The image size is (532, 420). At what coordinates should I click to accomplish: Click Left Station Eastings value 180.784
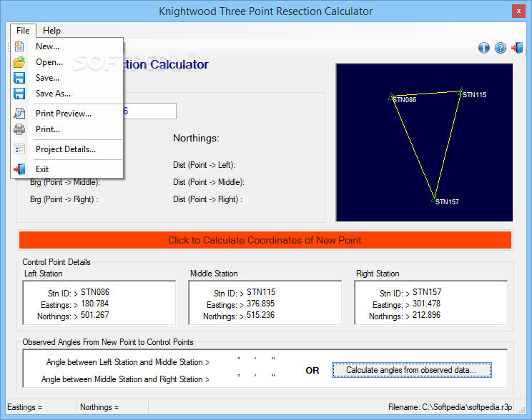click(94, 304)
